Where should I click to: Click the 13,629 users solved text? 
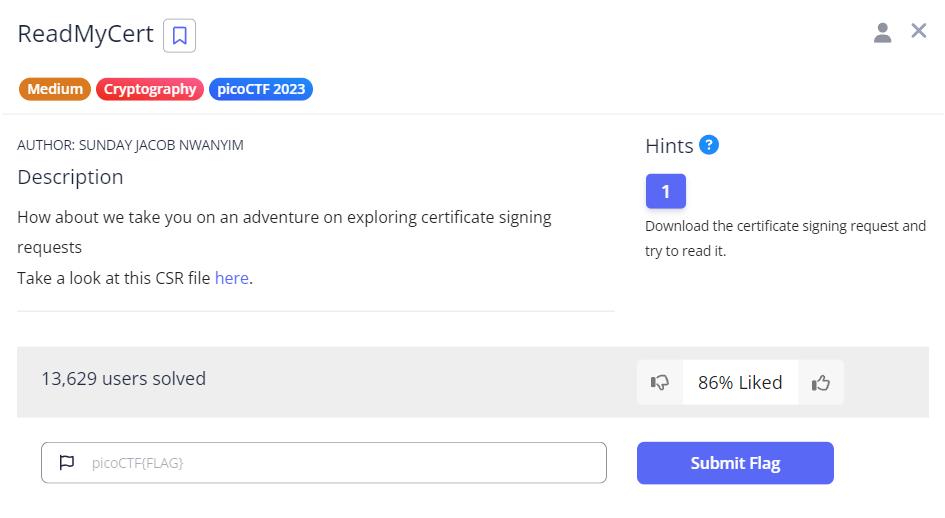pyautogui.click(x=123, y=378)
